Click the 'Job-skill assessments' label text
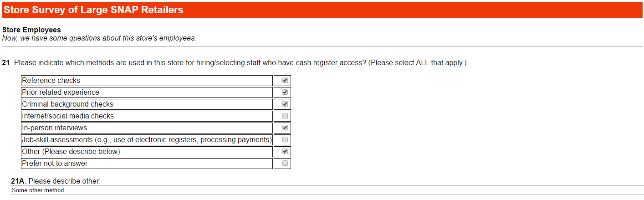 click(147, 140)
